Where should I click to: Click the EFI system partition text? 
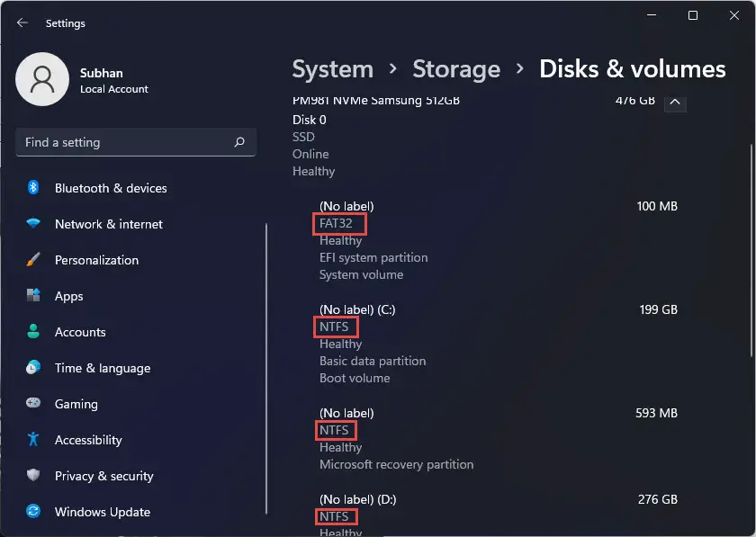pos(373,257)
